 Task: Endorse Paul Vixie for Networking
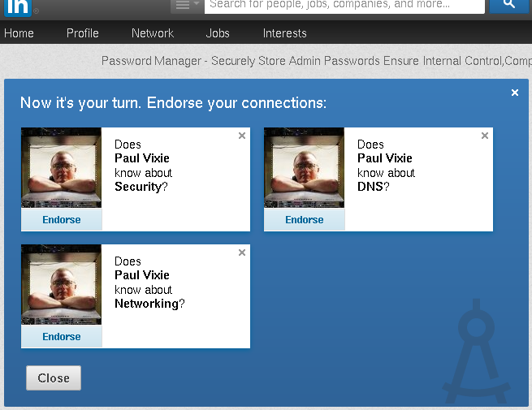click(x=62, y=337)
